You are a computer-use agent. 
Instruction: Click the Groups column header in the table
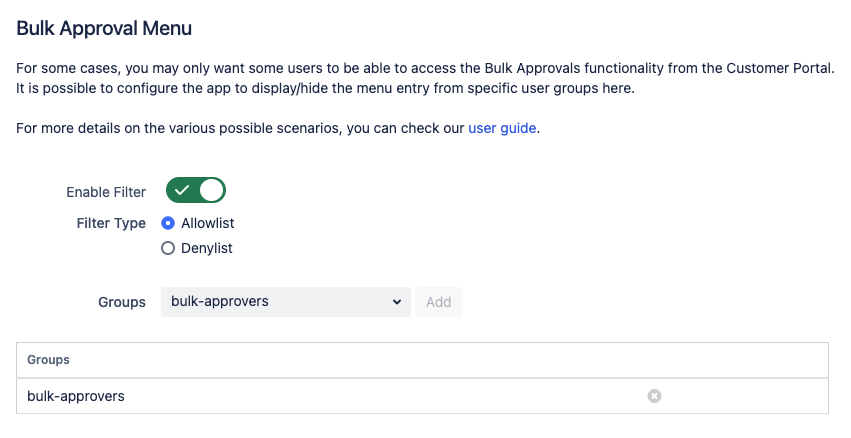(x=48, y=359)
